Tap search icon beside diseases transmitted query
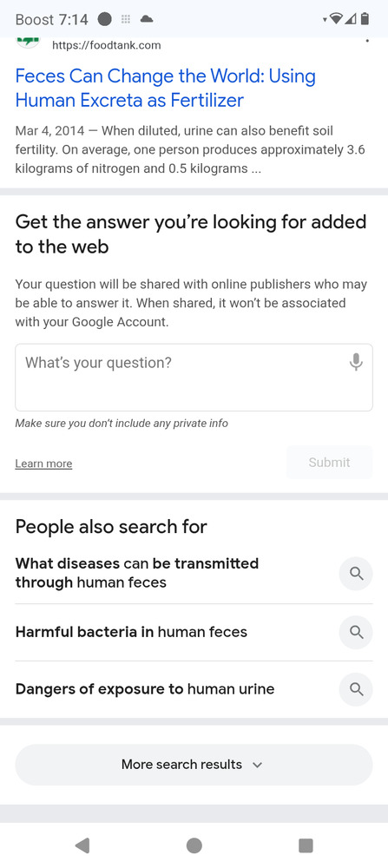Screen dimensions: 388x868 pos(356,574)
